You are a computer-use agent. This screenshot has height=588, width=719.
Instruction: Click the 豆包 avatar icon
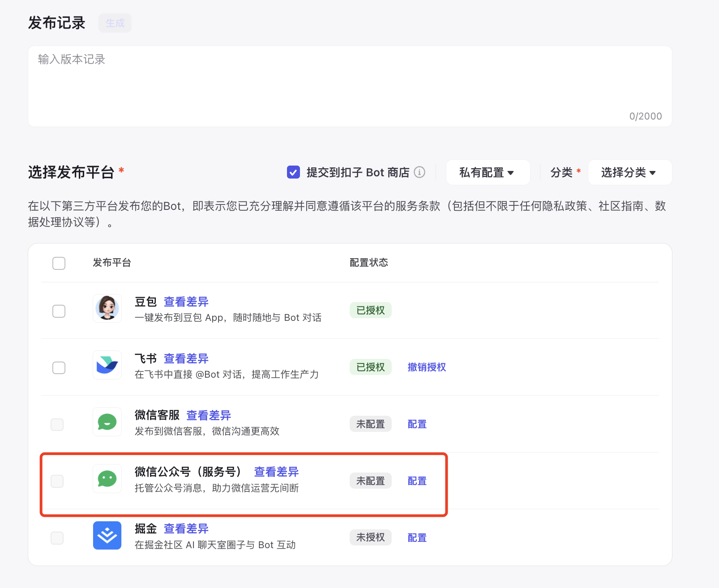[107, 308]
